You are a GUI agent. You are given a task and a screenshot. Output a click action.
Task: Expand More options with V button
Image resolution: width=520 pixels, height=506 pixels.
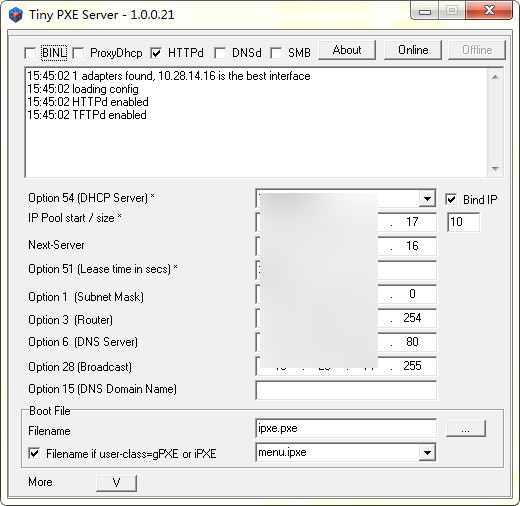point(116,483)
